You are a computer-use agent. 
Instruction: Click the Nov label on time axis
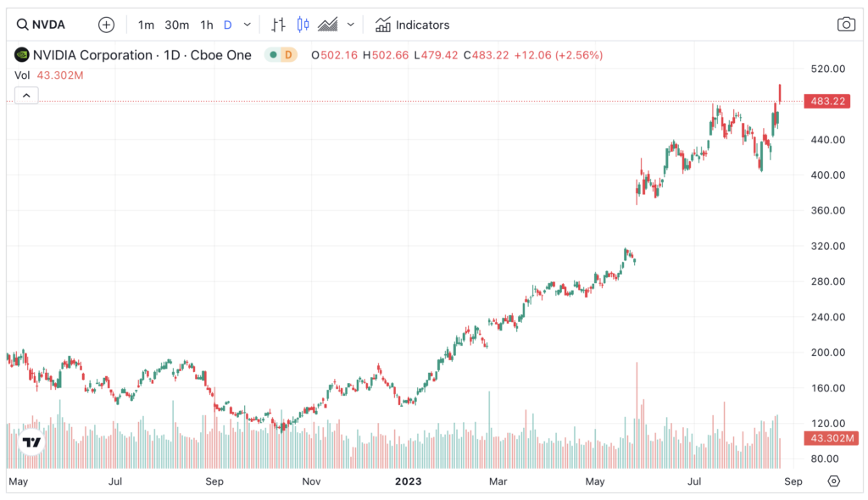click(x=311, y=481)
